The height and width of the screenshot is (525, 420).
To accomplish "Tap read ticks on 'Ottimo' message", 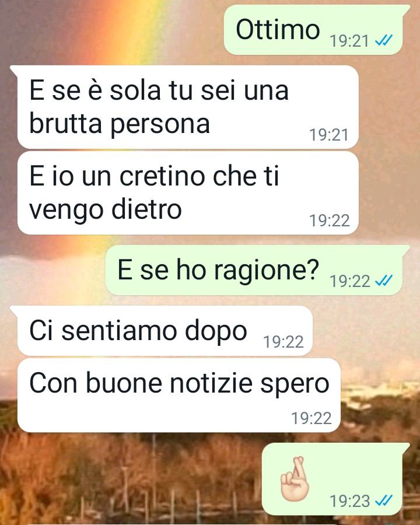I will coord(383,40).
